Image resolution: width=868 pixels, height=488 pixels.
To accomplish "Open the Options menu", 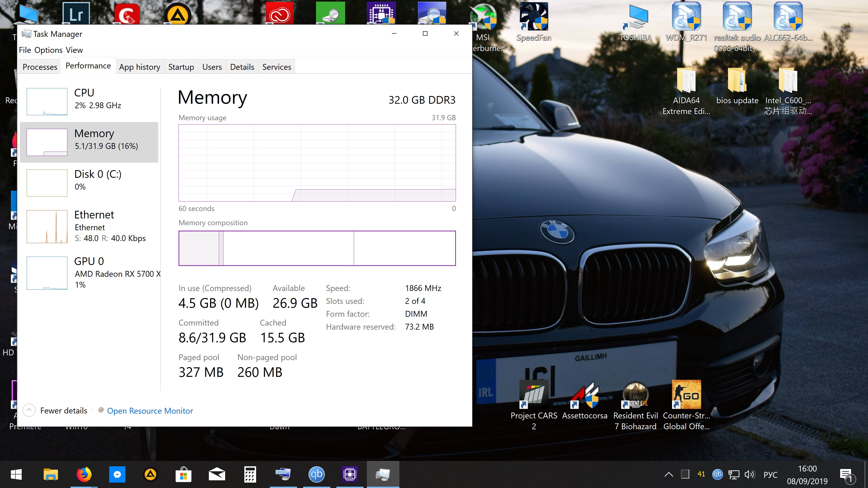I will tap(49, 50).
